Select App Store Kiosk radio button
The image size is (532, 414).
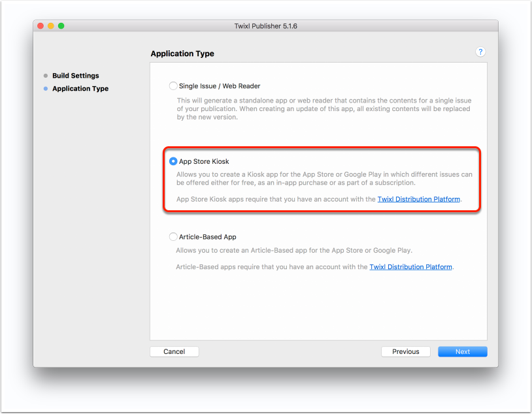click(x=173, y=161)
